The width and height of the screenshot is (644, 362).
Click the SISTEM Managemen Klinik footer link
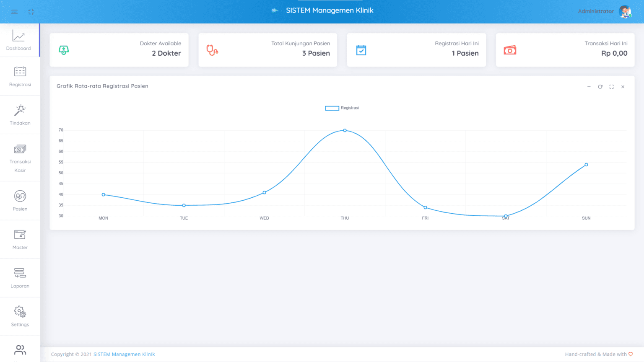pos(124,354)
